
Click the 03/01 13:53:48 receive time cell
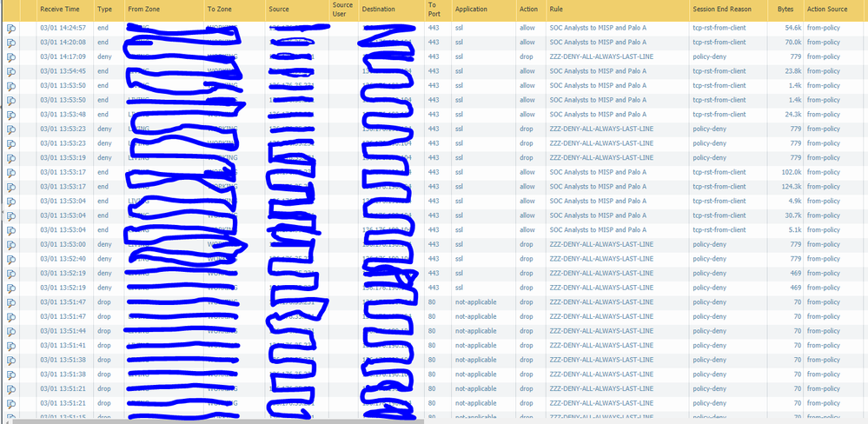[63, 114]
